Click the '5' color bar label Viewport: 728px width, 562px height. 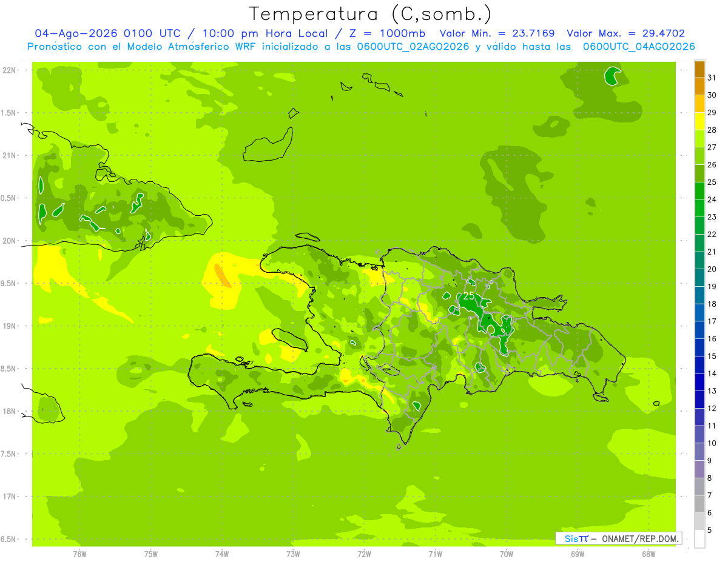pyautogui.click(x=710, y=530)
